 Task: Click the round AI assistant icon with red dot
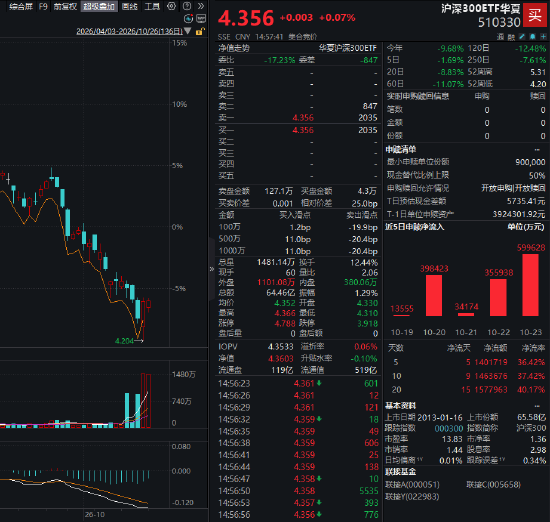pyautogui.click(x=188, y=19)
